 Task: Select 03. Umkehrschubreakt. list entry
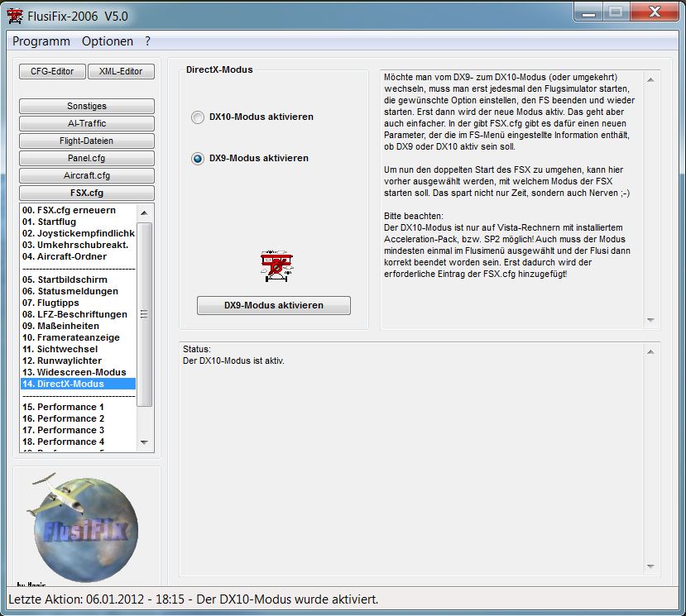(x=79, y=245)
